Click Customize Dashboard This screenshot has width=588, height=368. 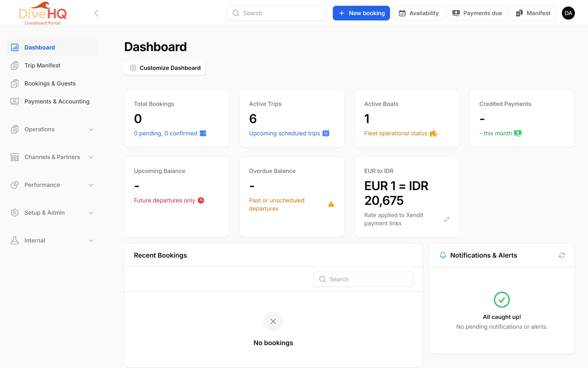click(x=165, y=68)
